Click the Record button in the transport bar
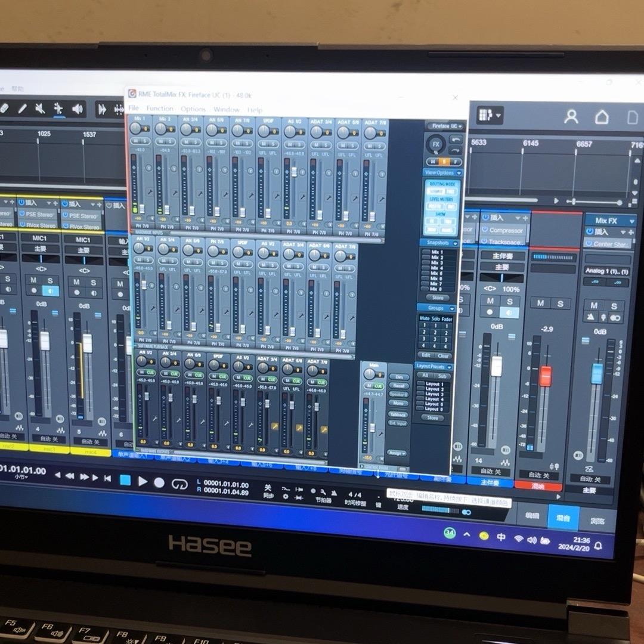This screenshot has height=644, width=644. click(x=159, y=482)
